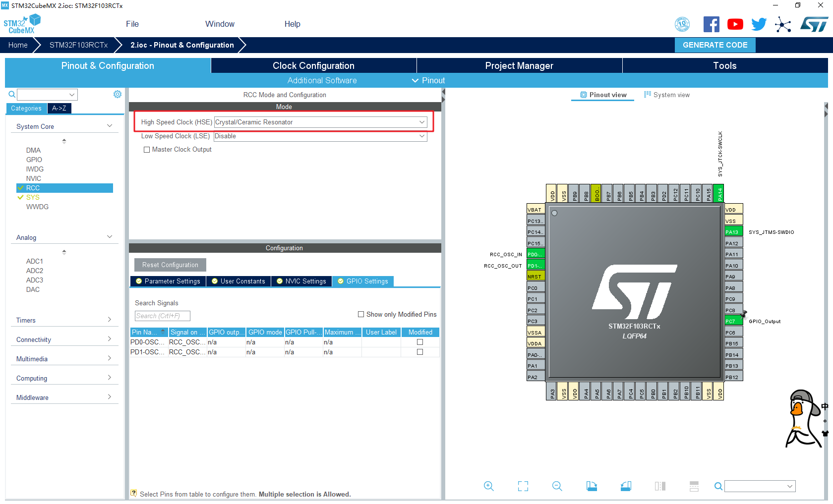
Task: Switch to the Tools tab
Action: 725,65
